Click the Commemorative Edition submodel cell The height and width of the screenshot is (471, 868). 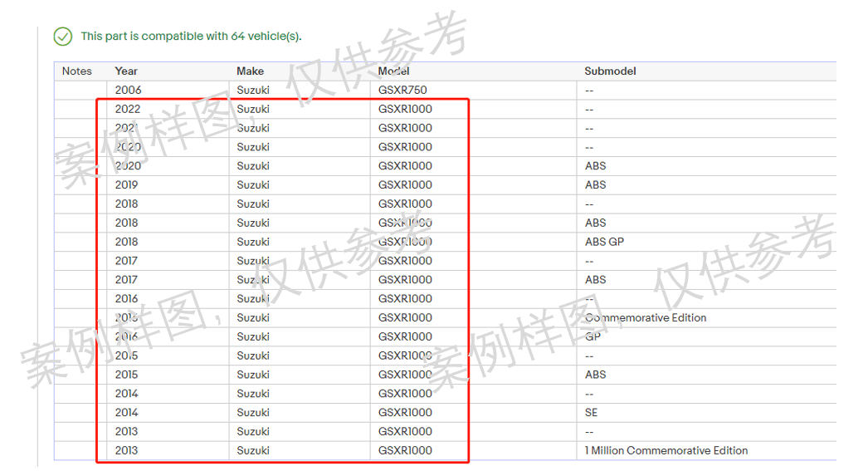pyautogui.click(x=646, y=317)
